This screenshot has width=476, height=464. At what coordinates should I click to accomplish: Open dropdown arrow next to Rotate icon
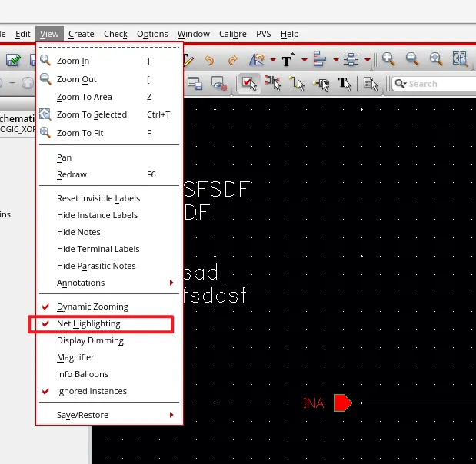coord(273,60)
